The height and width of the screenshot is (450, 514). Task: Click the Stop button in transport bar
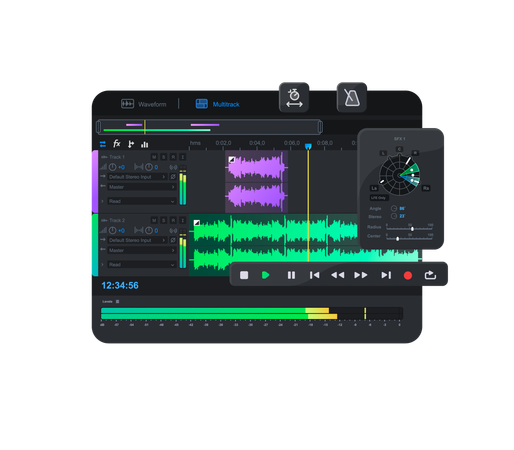tap(244, 275)
